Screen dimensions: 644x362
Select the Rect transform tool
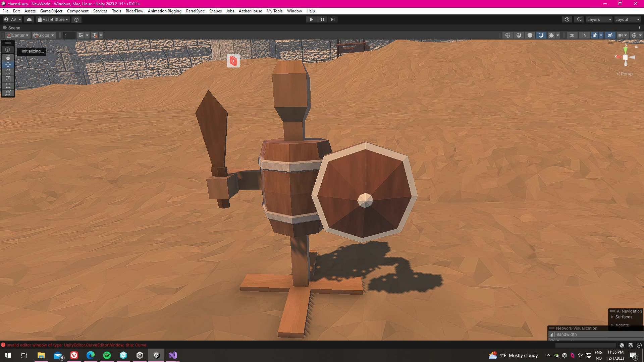pyautogui.click(x=8, y=86)
